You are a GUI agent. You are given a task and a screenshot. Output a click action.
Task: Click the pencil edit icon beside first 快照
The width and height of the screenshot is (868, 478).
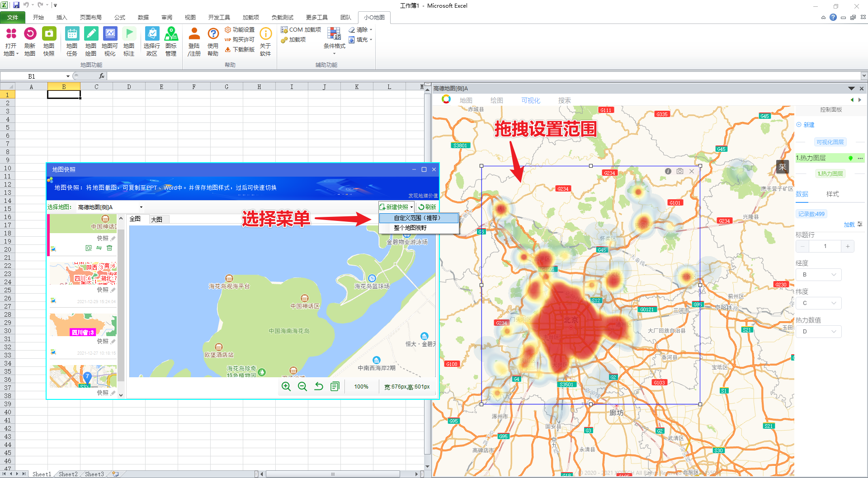click(113, 238)
